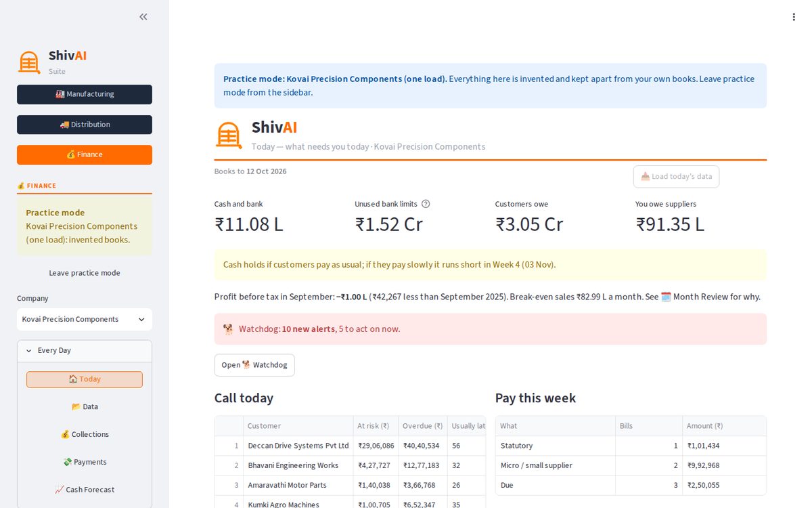
Task: Open the Payments page
Action: pyautogui.click(x=85, y=462)
